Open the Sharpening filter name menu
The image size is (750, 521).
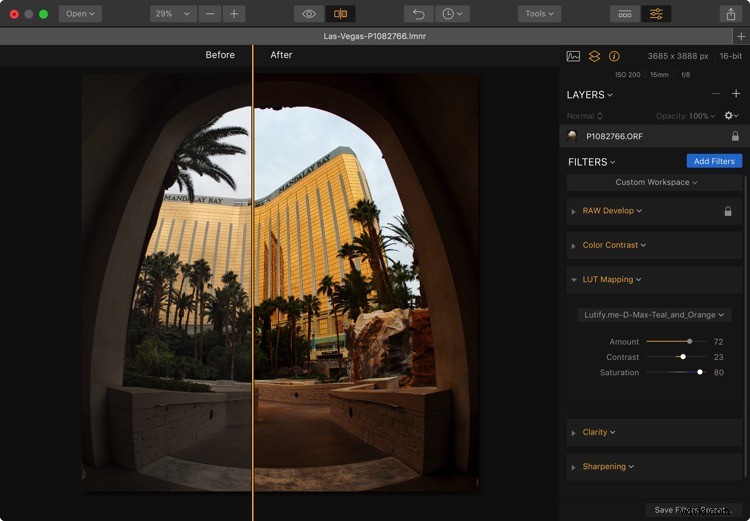click(x=608, y=466)
